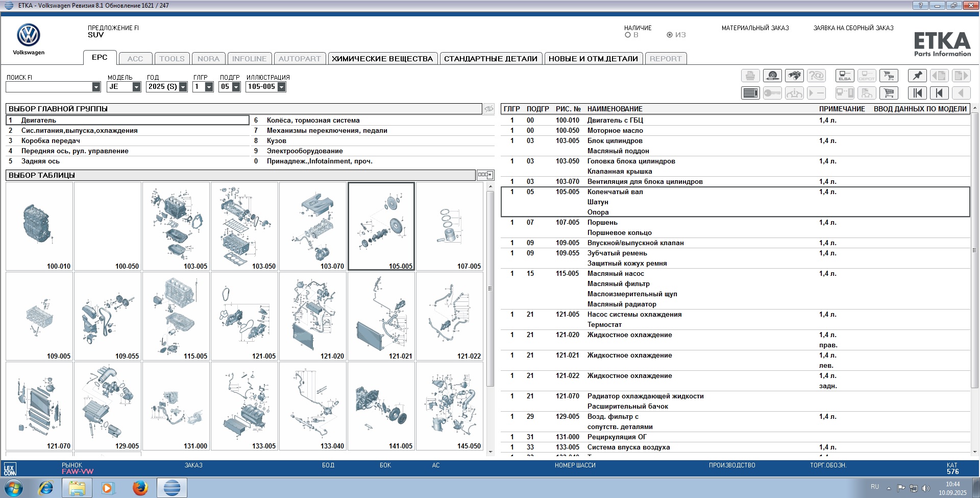The height and width of the screenshot is (498, 980).
Task: Open the НОВЫЕ И ОТМ.ДЕТАЛИ tab
Action: click(593, 59)
